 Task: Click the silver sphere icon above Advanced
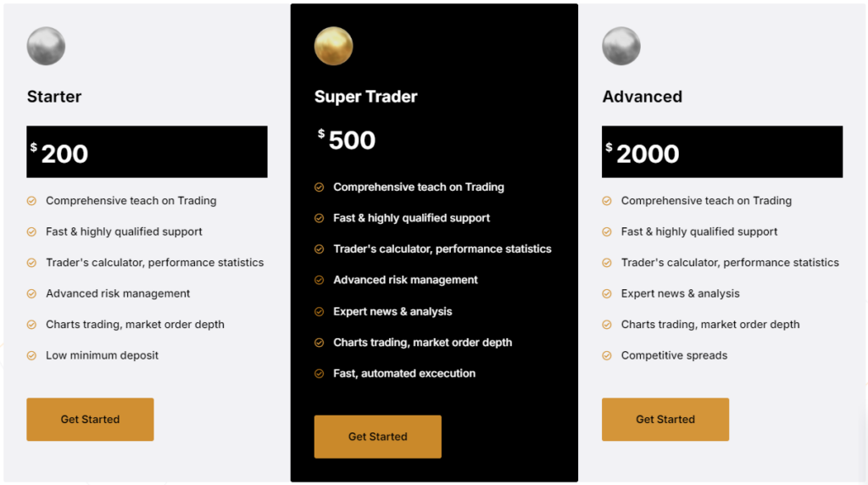[621, 46]
